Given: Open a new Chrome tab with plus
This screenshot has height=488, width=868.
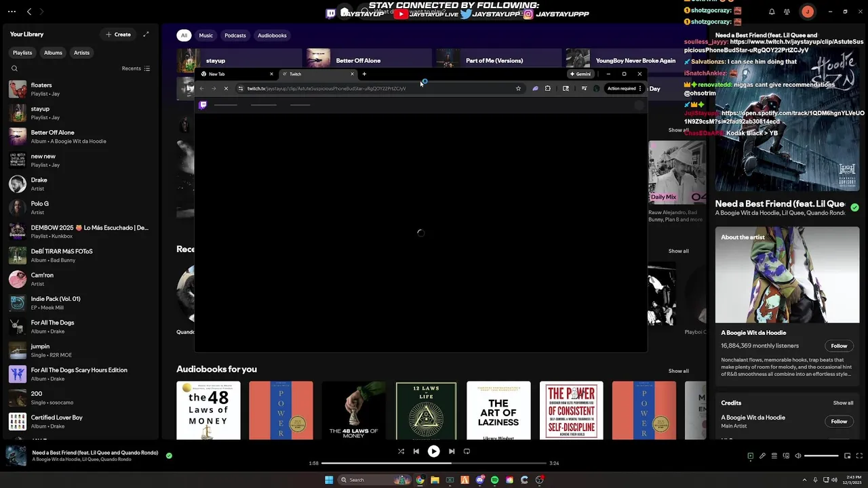Looking at the screenshot, I should (364, 74).
